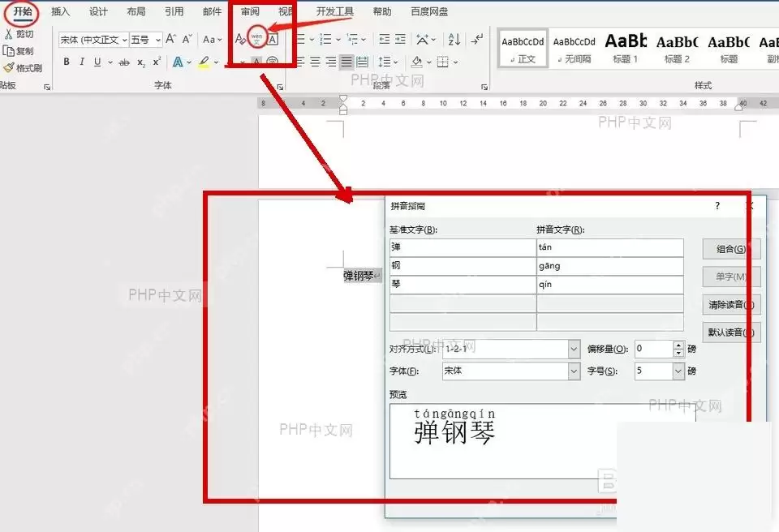Increase font size with the A^ icon
This screenshot has height=532, width=779.
171,39
